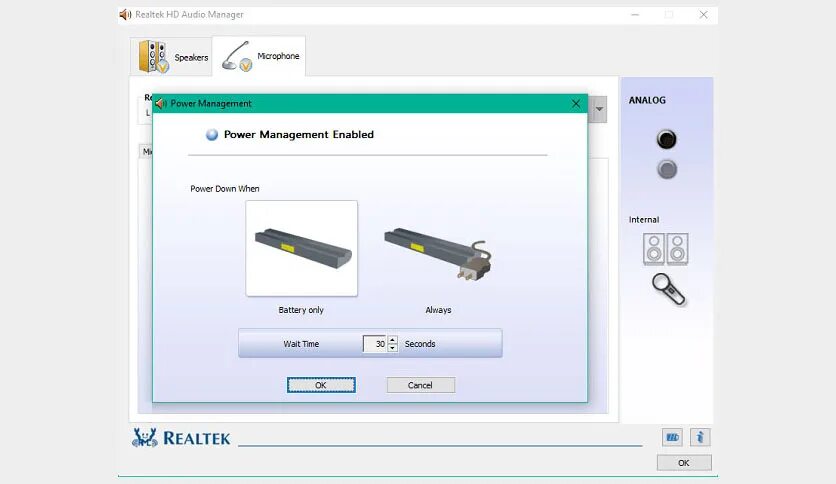Click the Realtek logo
This screenshot has width=836, height=484.
[x=181, y=438]
